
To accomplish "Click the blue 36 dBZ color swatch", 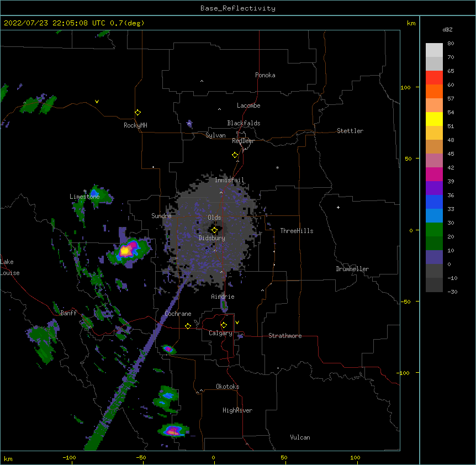I will [434, 202].
